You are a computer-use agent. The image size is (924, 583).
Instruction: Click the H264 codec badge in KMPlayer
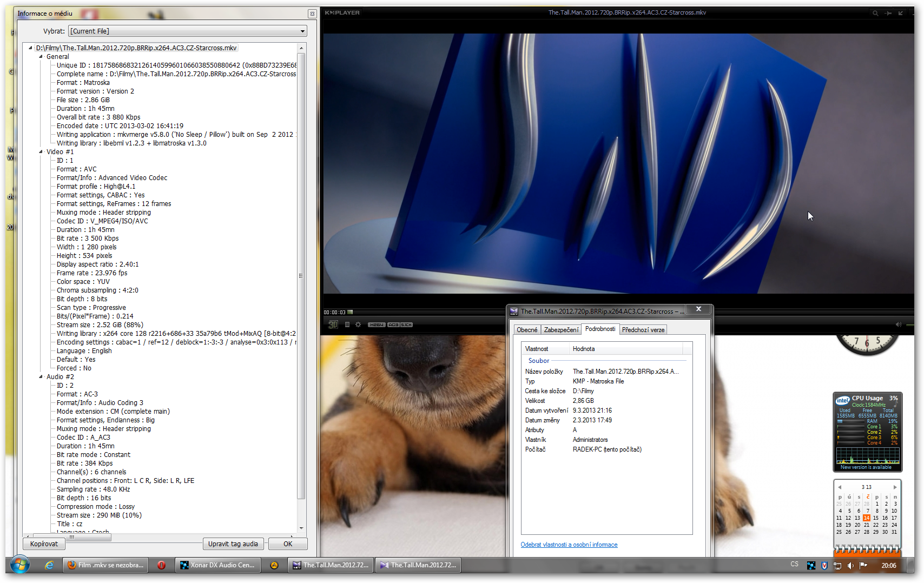pyautogui.click(x=377, y=324)
